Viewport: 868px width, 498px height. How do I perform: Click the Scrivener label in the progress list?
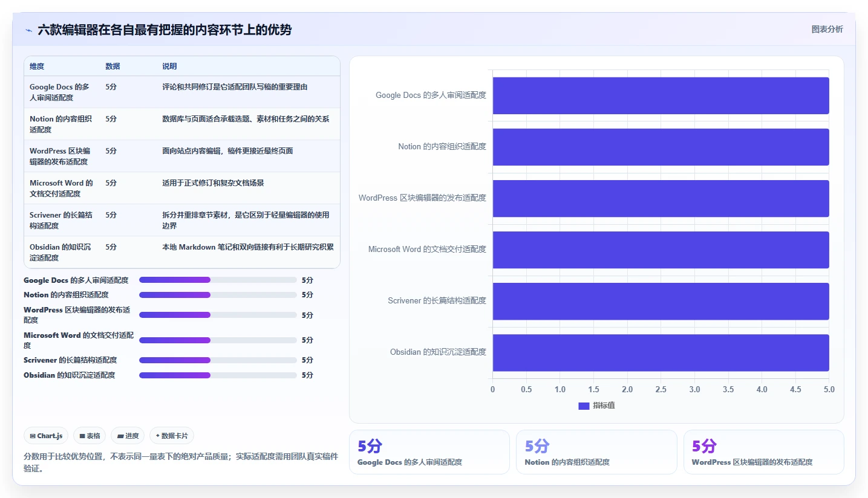click(70, 360)
